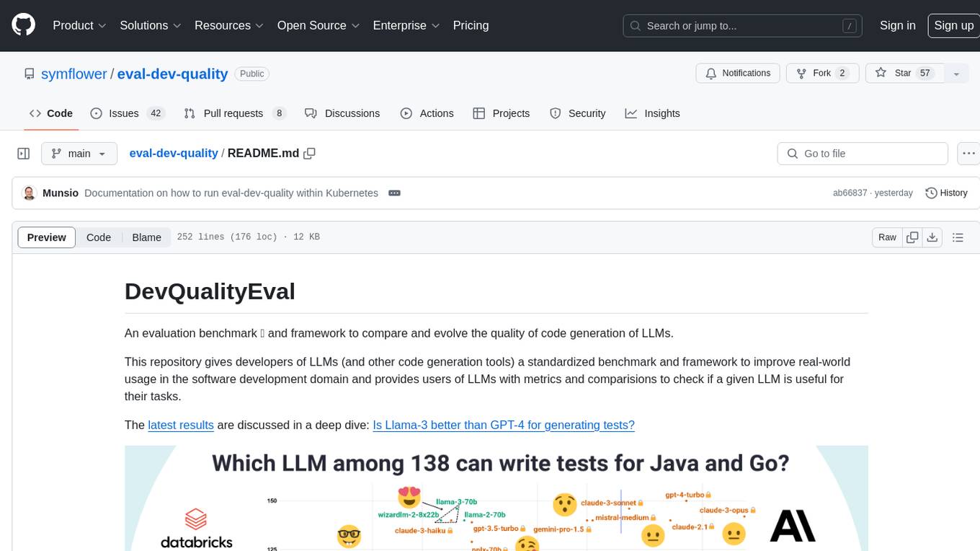Screen dimensions: 980x551
Task: Select the Blame view toggle
Action: pyautogui.click(x=146, y=237)
